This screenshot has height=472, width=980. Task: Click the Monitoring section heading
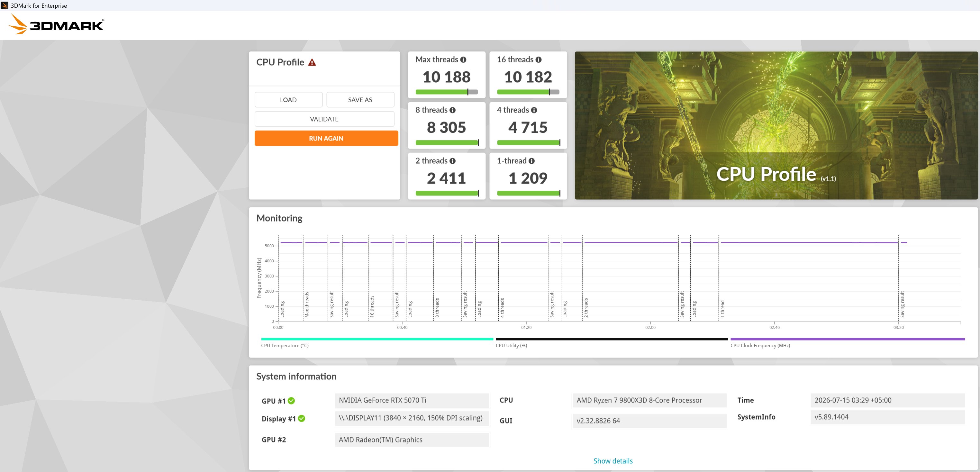(x=279, y=218)
